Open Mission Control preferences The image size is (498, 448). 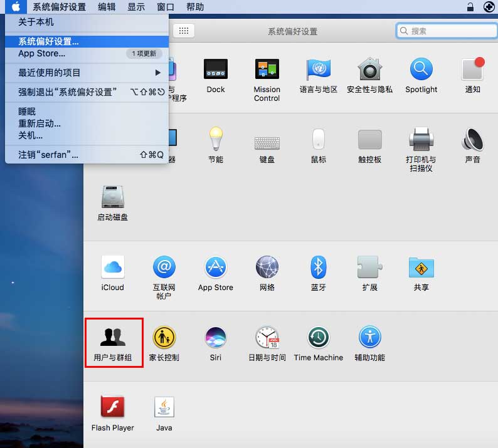[x=267, y=69]
